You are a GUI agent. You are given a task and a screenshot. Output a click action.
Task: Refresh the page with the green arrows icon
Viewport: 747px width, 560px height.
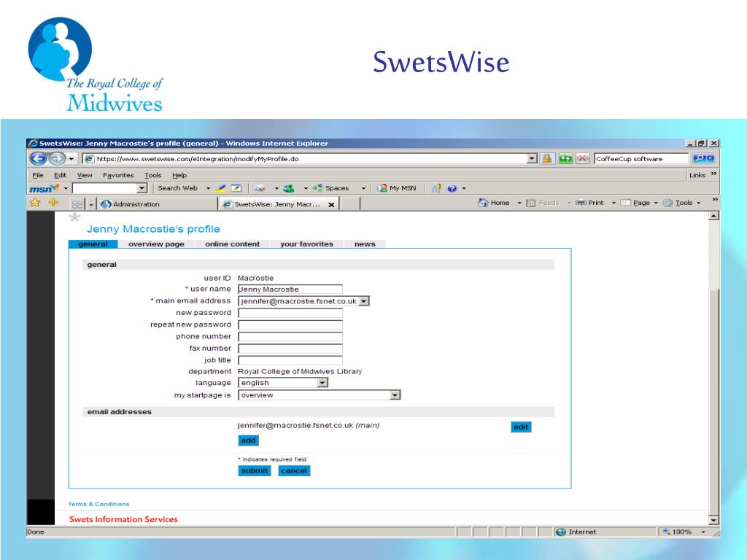point(565,158)
